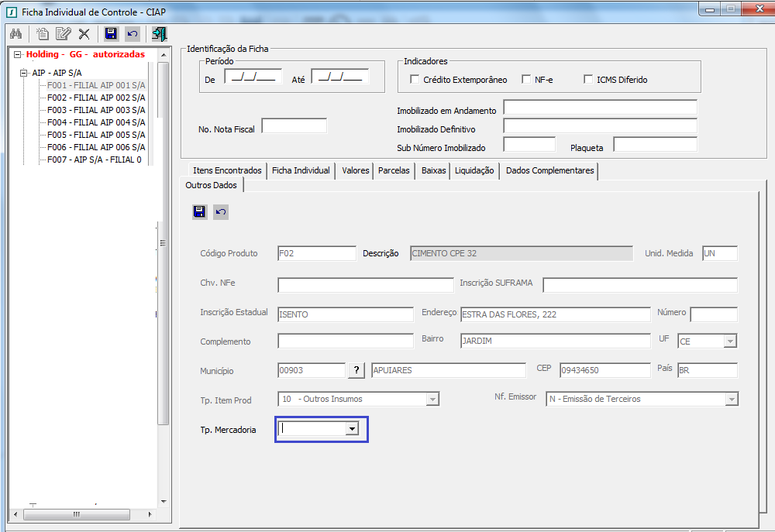This screenshot has height=532, width=775.
Task: Open the Dados Complementares tab
Action: pyautogui.click(x=549, y=170)
